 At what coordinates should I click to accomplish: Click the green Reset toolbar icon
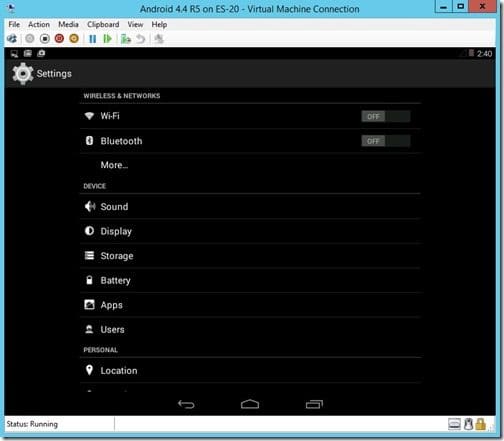pyautogui.click(x=107, y=39)
